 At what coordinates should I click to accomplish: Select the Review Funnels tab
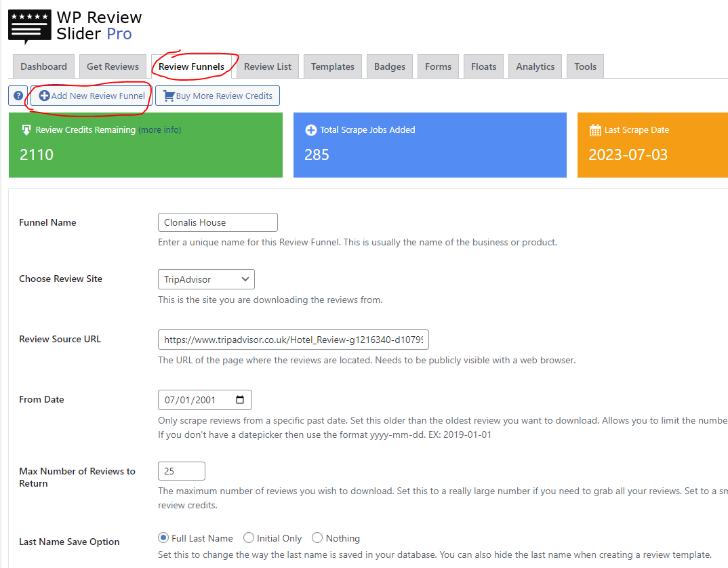click(191, 66)
